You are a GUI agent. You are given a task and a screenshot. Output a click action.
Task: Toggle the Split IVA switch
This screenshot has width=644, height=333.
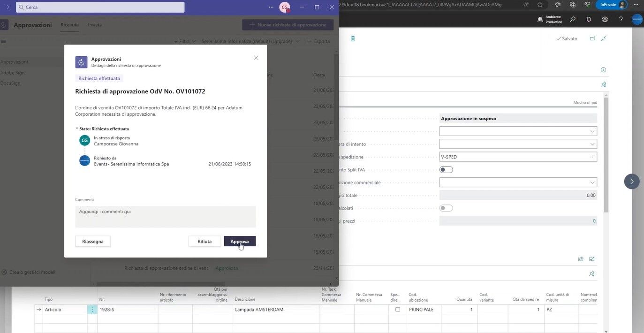click(x=446, y=169)
